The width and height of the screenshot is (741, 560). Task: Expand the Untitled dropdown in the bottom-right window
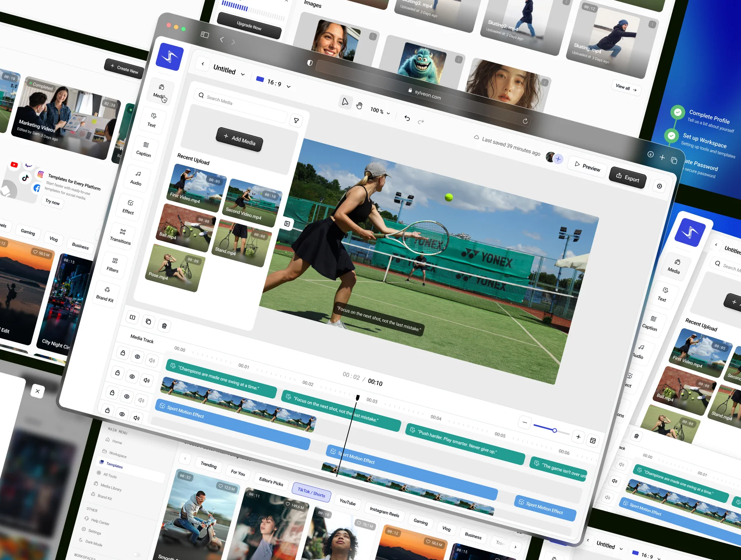621,549
